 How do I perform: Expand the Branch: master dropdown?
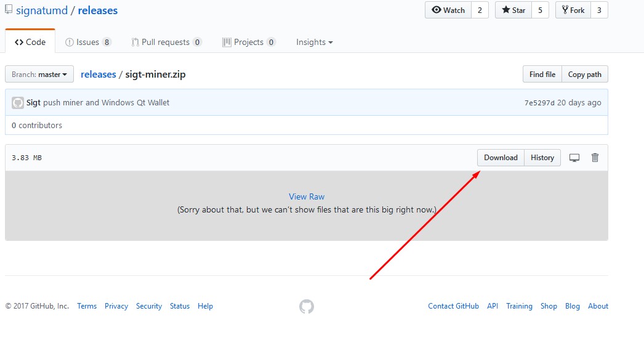click(x=39, y=75)
